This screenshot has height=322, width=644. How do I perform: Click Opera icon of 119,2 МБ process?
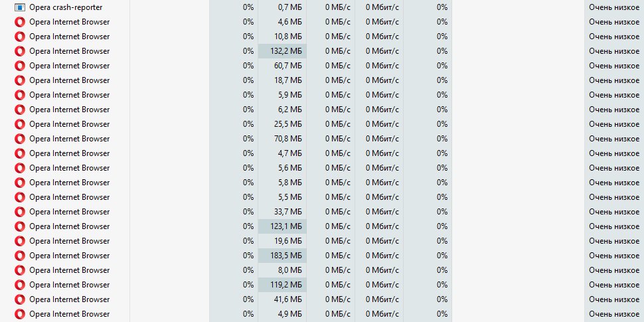coord(20,285)
